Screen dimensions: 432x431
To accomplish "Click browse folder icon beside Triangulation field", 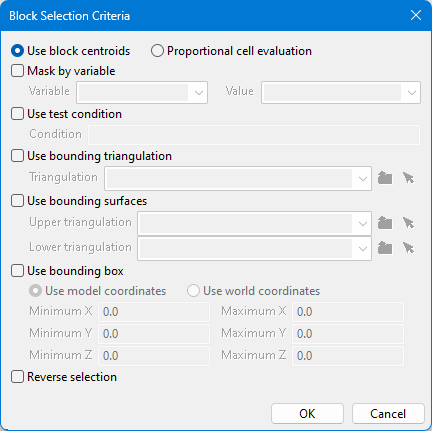I will 385,178.
